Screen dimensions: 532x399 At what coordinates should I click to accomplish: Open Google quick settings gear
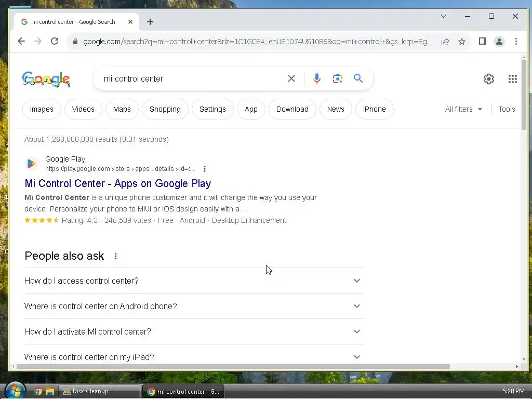coord(488,79)
